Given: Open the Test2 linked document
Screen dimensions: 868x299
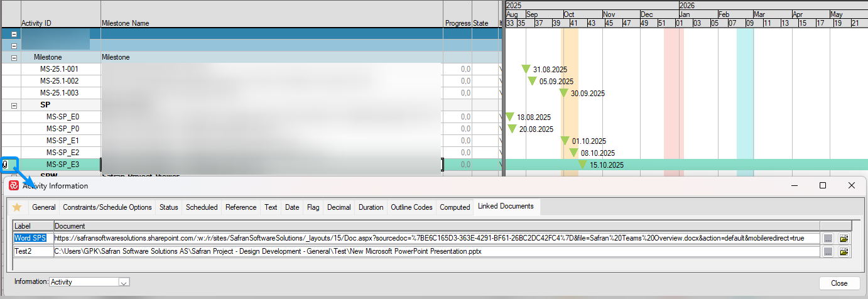Looking at the screenshot, I should (x=844, y=251).
